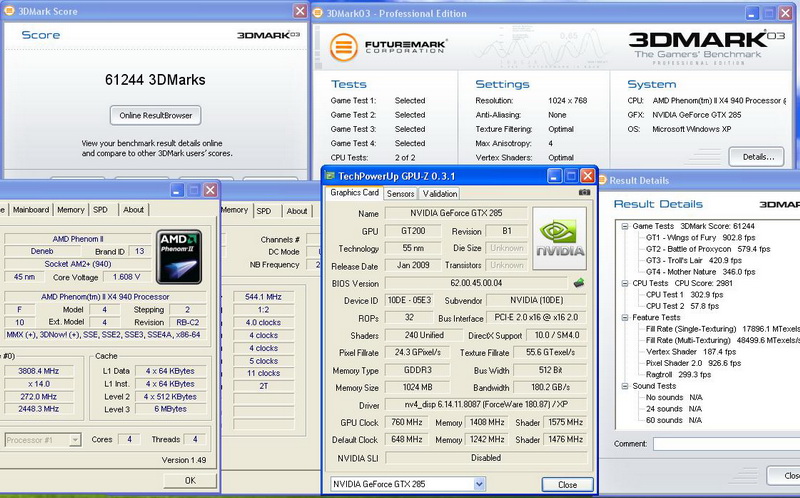
Task: Select the Graphics Card tab in GPU-Z
Action: 354,192
